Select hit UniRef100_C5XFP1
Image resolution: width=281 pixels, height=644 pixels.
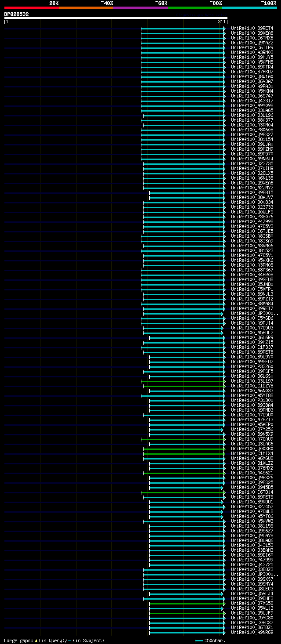pos(252,289)
